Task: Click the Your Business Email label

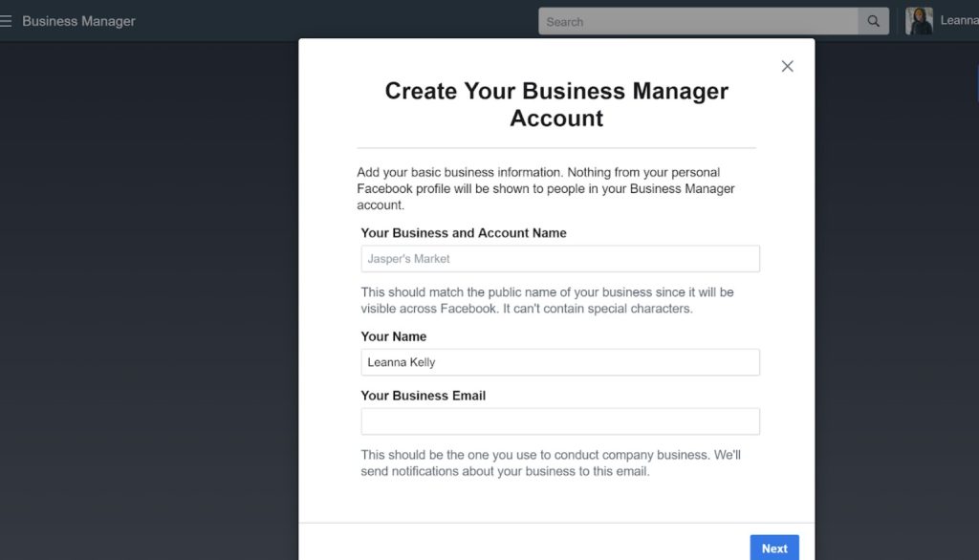Action: pos(424,396)
